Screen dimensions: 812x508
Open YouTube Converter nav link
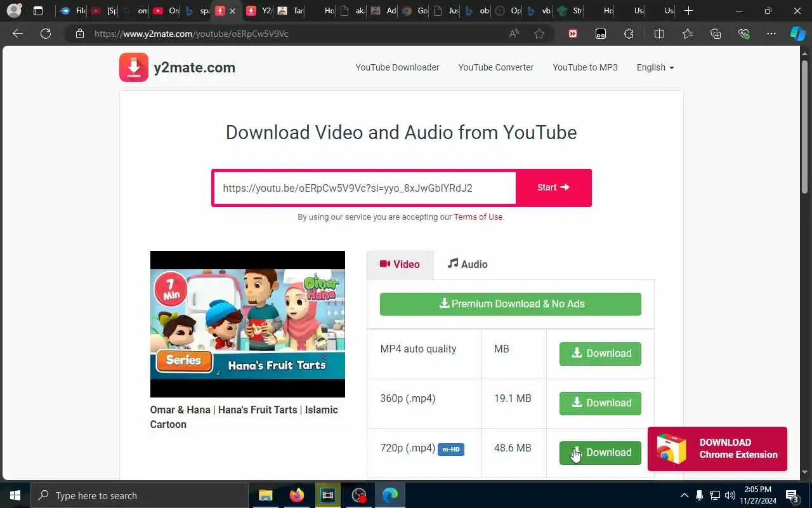tap(496, 67)
